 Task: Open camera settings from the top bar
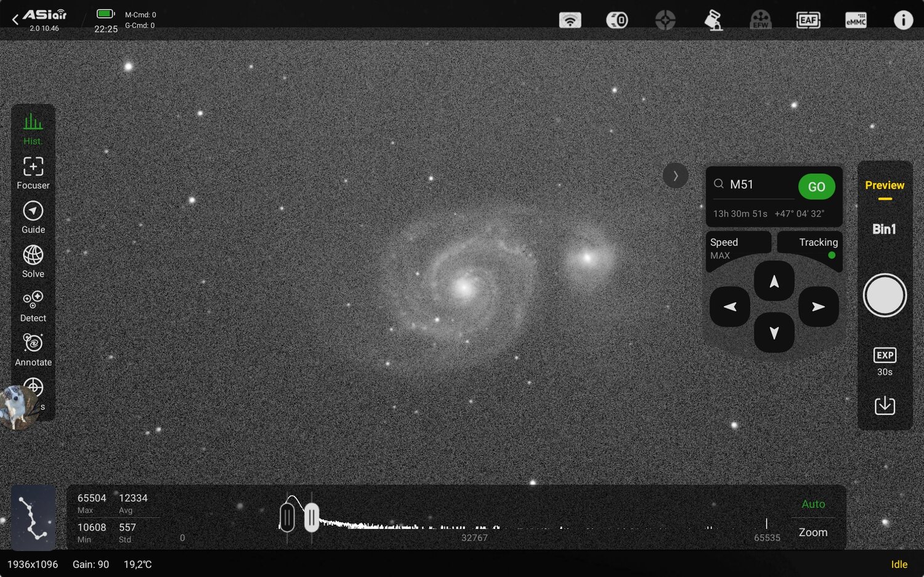click(x=616, y=20)
